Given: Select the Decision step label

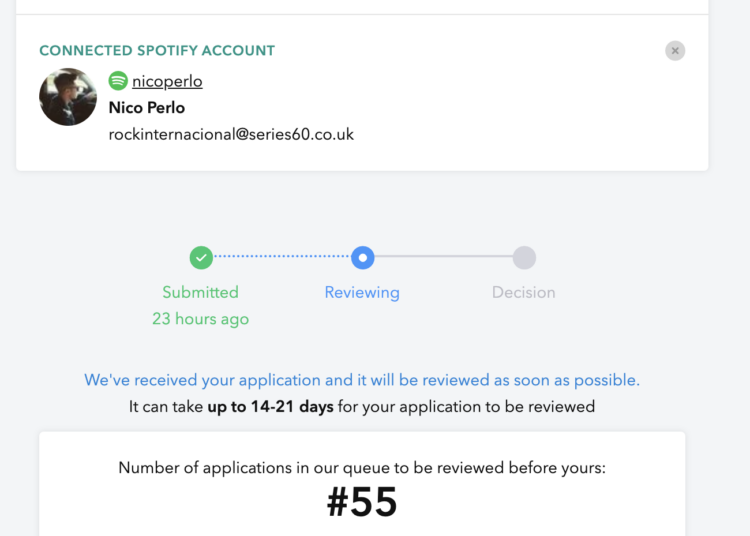Looking at the screenshot, I should pyautogui.click(x=523, y=292).
